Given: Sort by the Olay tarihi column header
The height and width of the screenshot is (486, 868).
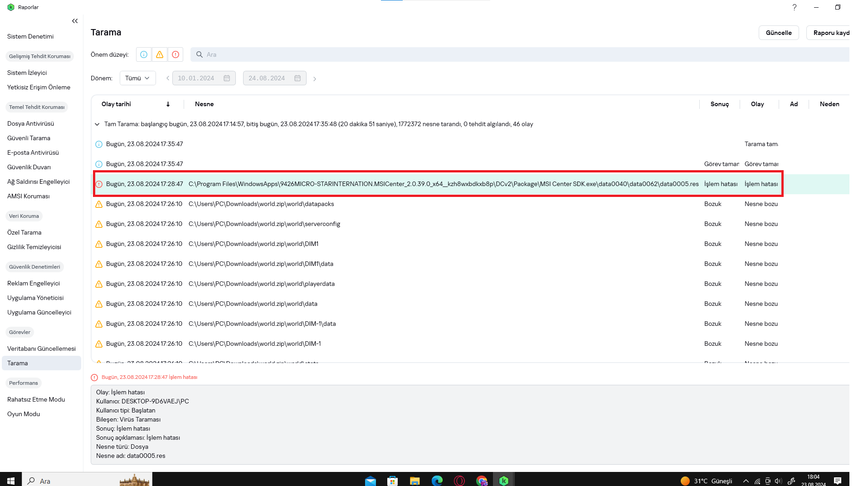Looking at the screenshot, I should [116, 104].
